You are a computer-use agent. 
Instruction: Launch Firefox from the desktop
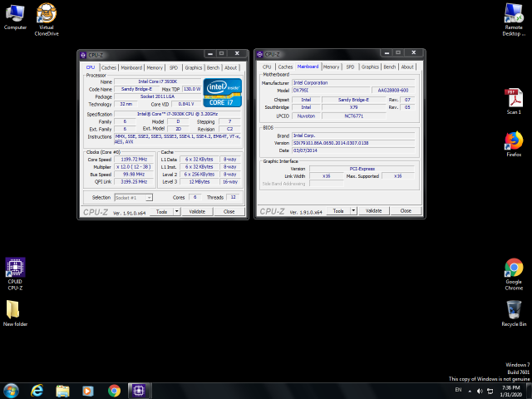[514, 144]
